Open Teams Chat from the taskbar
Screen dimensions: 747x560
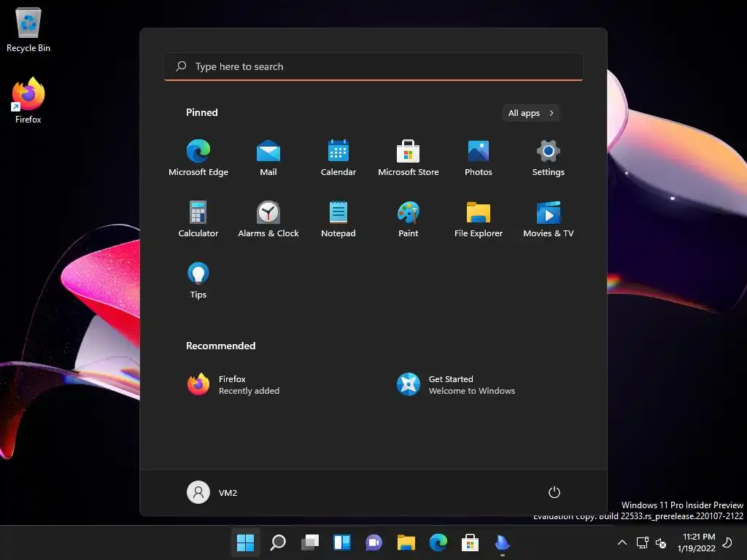[374, 542]
